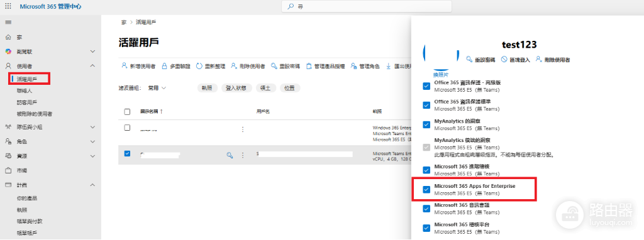Open the app launcher grid icon
Viewport: 644px width, 240px height.
8,6
